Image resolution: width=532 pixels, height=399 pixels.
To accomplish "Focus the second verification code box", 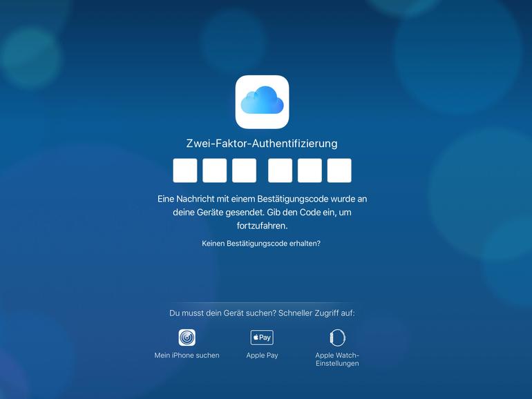I will pyautogui.click(x=214, y=171).
